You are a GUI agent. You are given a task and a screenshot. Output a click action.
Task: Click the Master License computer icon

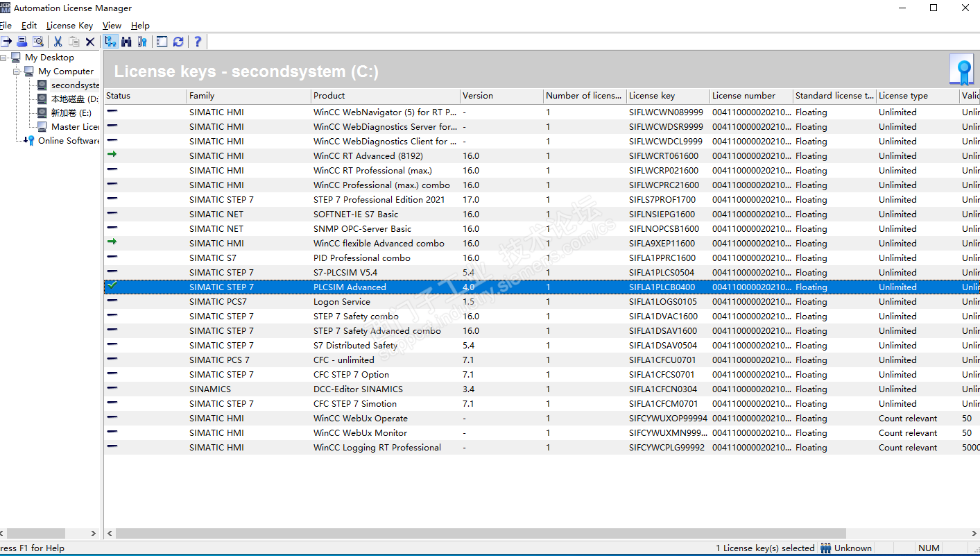[x=42, y=127]
